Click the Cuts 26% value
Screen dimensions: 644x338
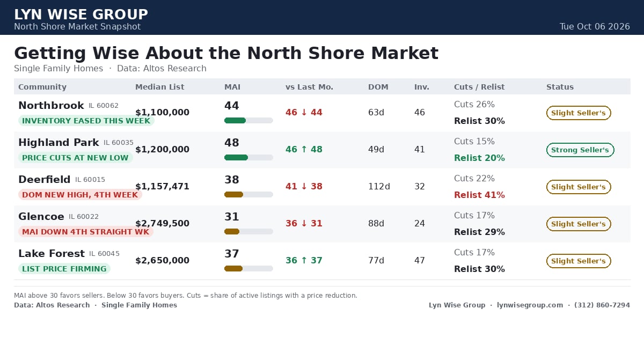coord(474,105)
